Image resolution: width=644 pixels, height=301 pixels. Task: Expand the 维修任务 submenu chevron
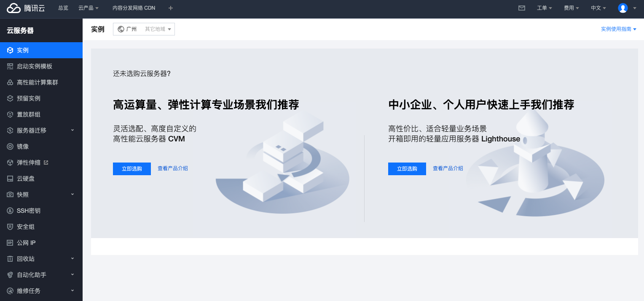pos(72,290)
